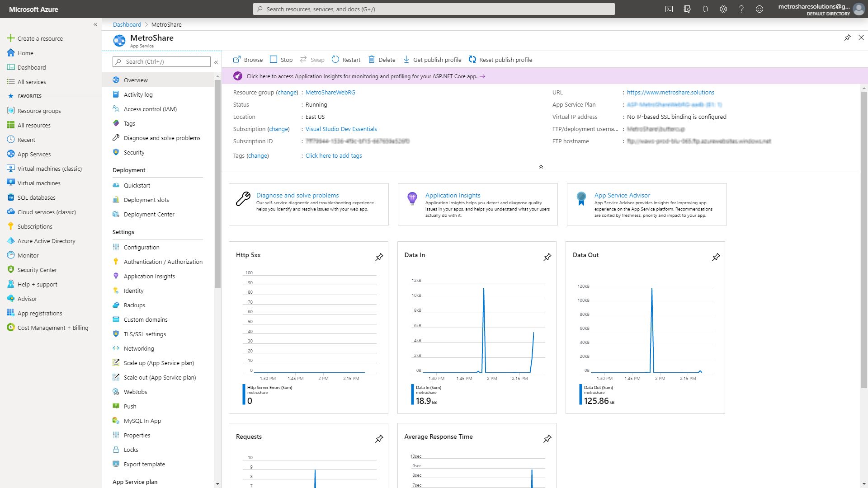Open Directory + subscription filter icon
The width and height of the screenshot is (868, 488).
(x=687, y=9)
